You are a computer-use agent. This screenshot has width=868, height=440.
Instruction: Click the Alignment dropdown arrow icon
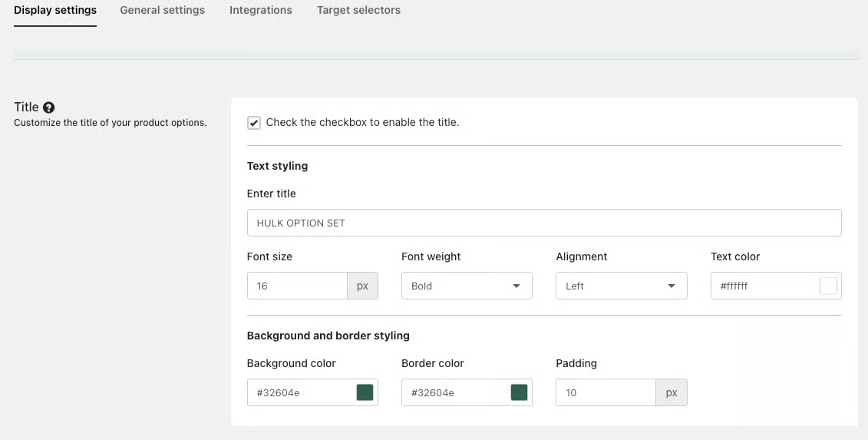(672, 286)
